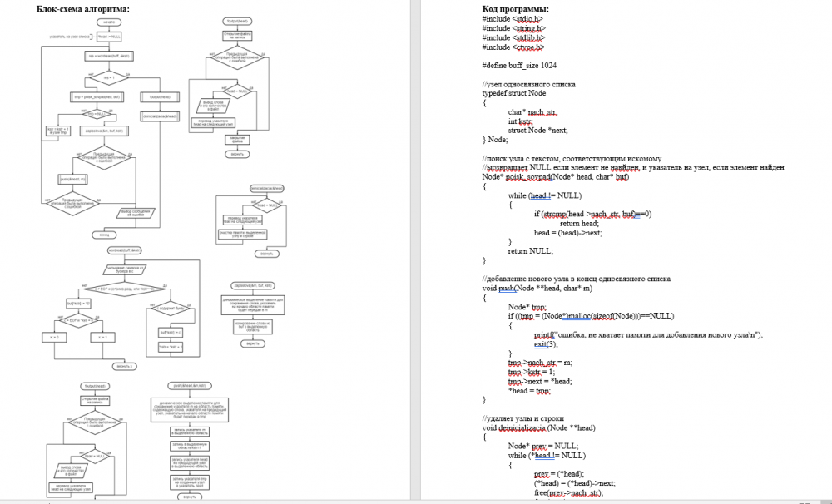Click the field 'int kstr;'
Viewport: 832px width, 504px height.
(x=520, y=121)
